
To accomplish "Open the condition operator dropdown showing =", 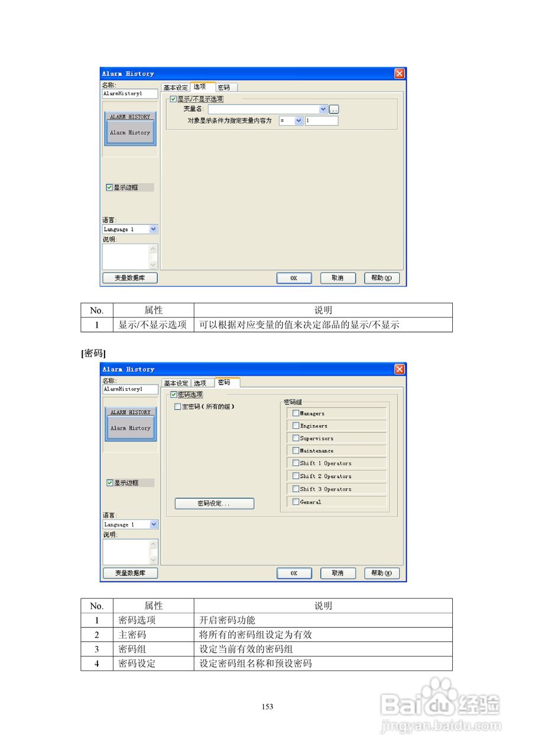I will (297, 120).
